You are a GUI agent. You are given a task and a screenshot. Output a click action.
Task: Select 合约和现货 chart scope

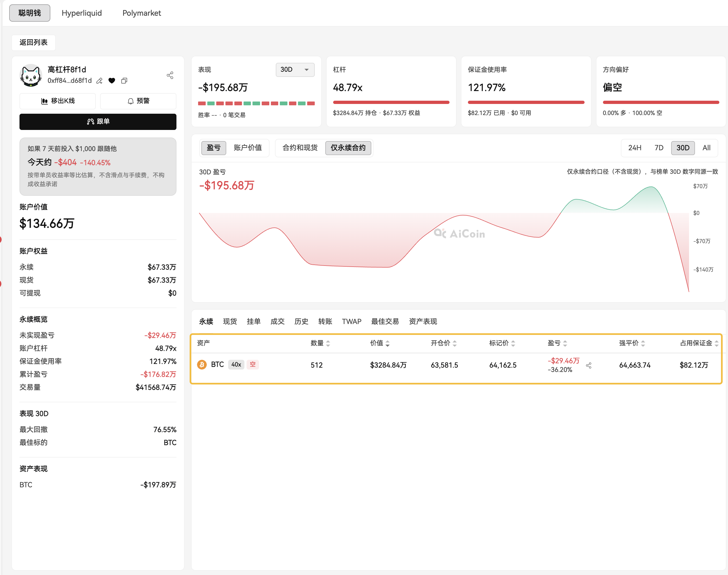pyautogui.click(x=300, y=148)
